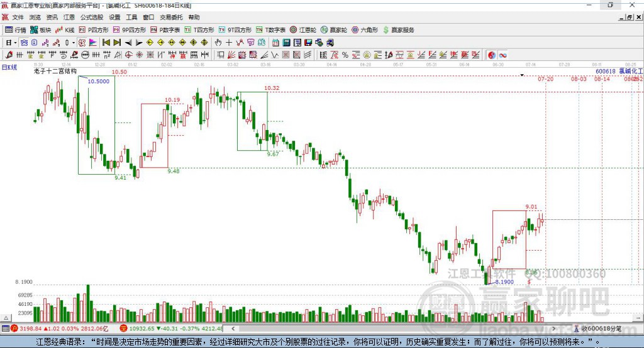This screenshot has width=644, height=348.
Task: Toggle the yin-yang icon in the toolbar
Action: pyautogui.click(x=492, y=55)
